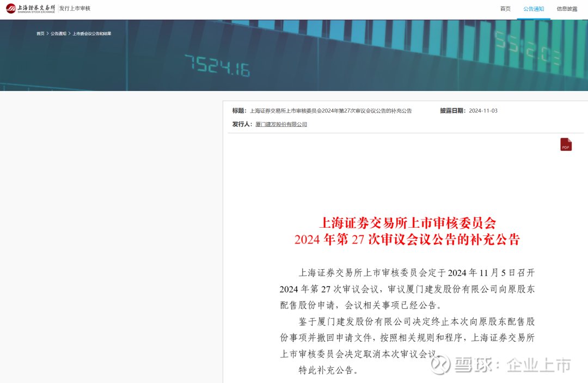Viewport: 588px width, 383px height.
Task: Click the 发行人 label
Action: coord(242,124)
